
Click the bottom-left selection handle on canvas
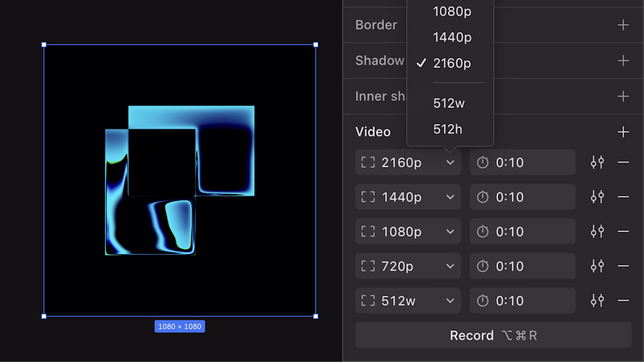(x=44, y=316)
